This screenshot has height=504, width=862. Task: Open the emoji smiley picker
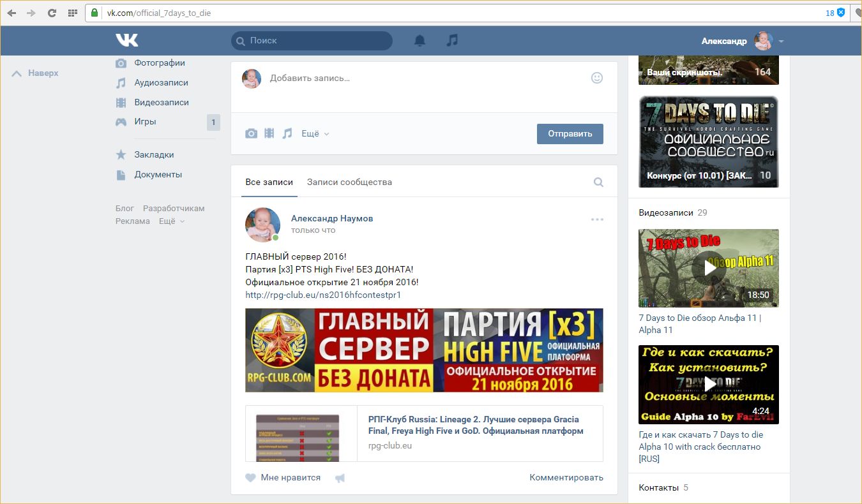(597, 78)
